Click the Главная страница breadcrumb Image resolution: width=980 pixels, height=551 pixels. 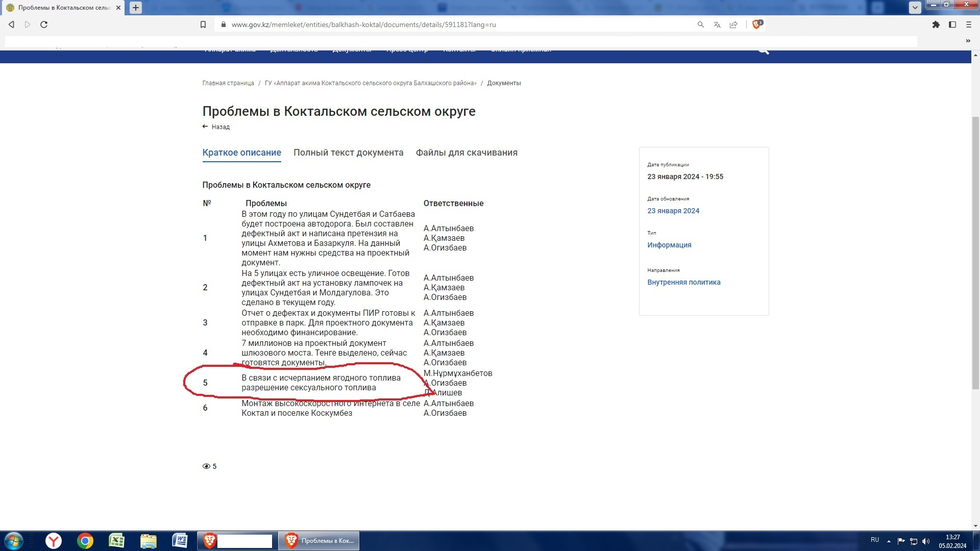click(x=228, y=83)
